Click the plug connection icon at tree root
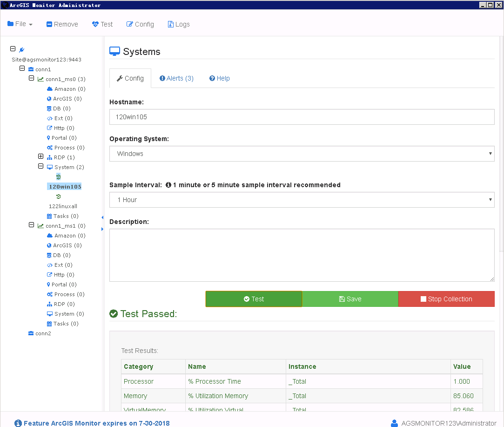Screen dimensions: 504x427 tap(22, 50)
